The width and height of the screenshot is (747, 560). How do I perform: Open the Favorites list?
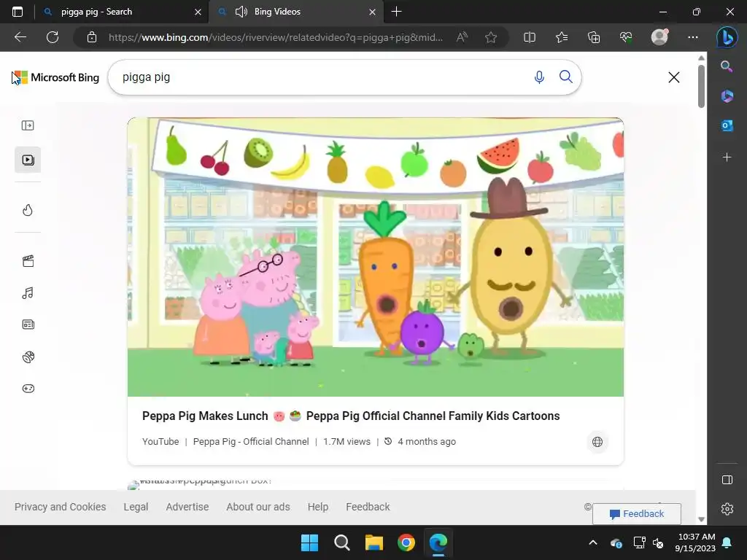coord(562,37)
